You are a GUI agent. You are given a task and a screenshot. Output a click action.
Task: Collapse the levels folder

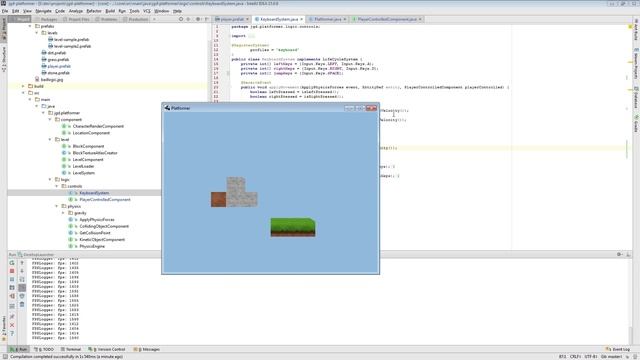(x=37, y=33)
